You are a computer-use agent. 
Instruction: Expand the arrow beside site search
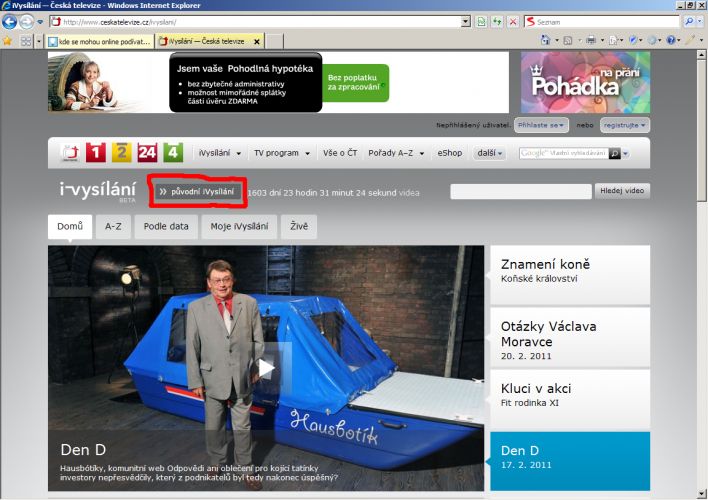tap(625, 154)
